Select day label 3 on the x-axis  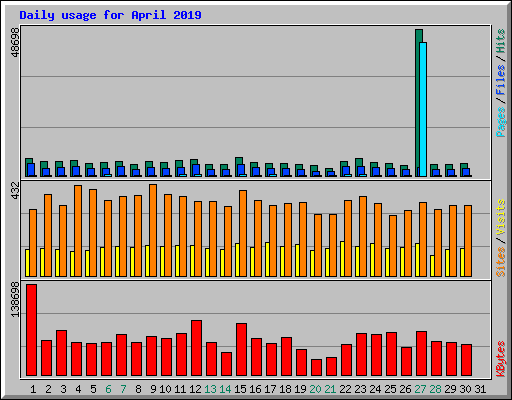click(63, 389)
